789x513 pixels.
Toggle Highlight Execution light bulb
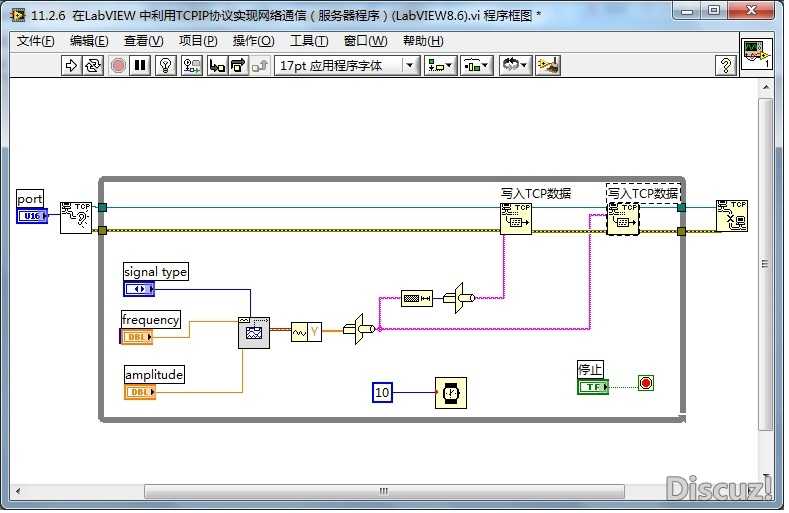coord(166,65)
